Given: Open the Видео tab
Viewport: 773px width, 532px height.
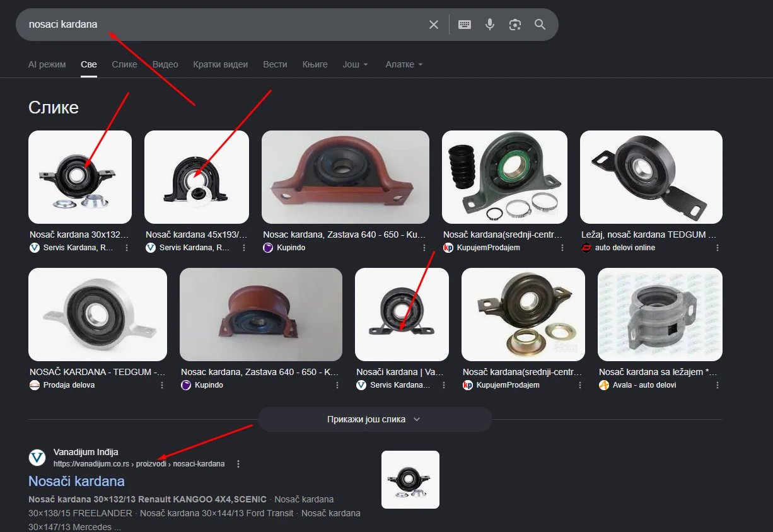Looking at the screenshot, I should click(165, 64).
